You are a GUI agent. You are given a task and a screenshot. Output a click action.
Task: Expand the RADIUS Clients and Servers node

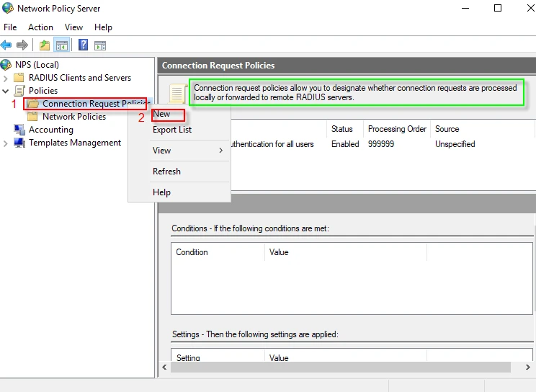[6, 78]
